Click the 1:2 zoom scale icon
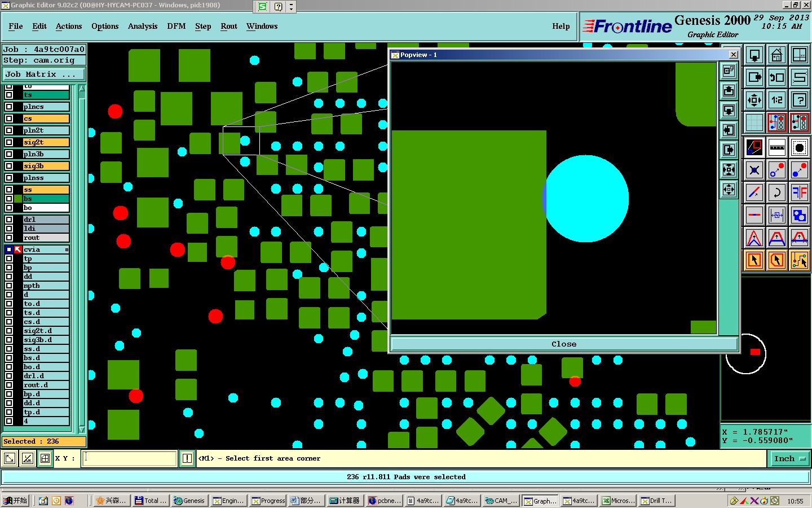The height and width of the screenshot is (508, 812). tap(777, 100)
